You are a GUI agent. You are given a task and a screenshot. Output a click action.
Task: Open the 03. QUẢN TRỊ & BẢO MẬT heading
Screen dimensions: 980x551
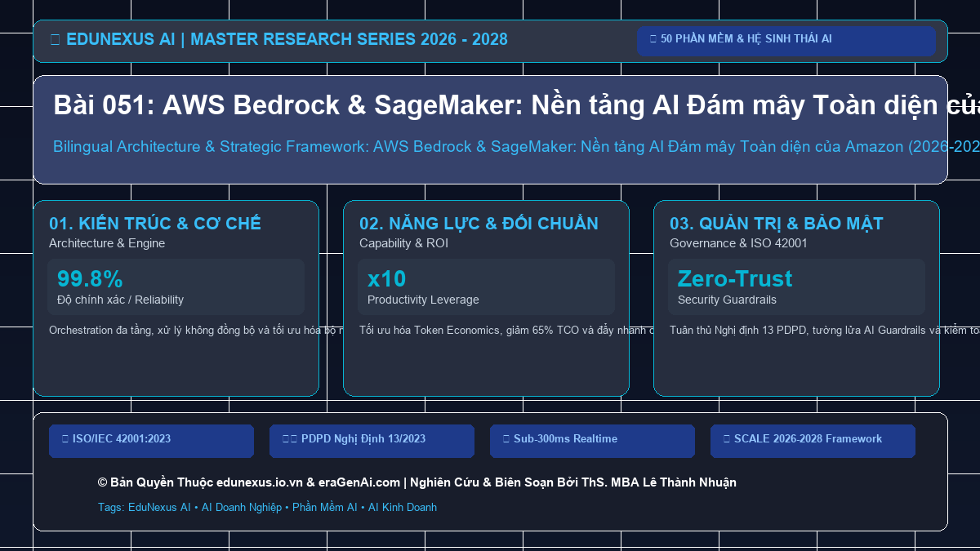776,224
